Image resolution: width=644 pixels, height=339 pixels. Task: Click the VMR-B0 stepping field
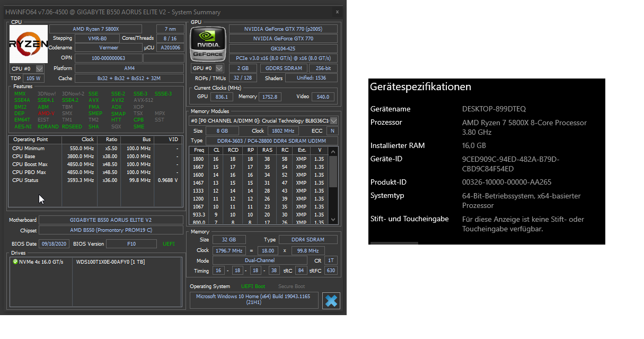point(96,38)
